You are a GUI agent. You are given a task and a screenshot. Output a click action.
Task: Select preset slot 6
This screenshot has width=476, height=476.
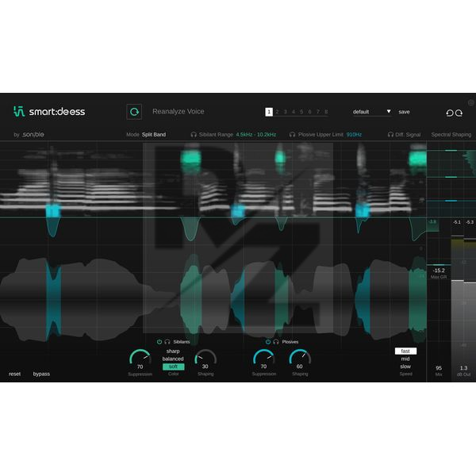tap(309, 112)
